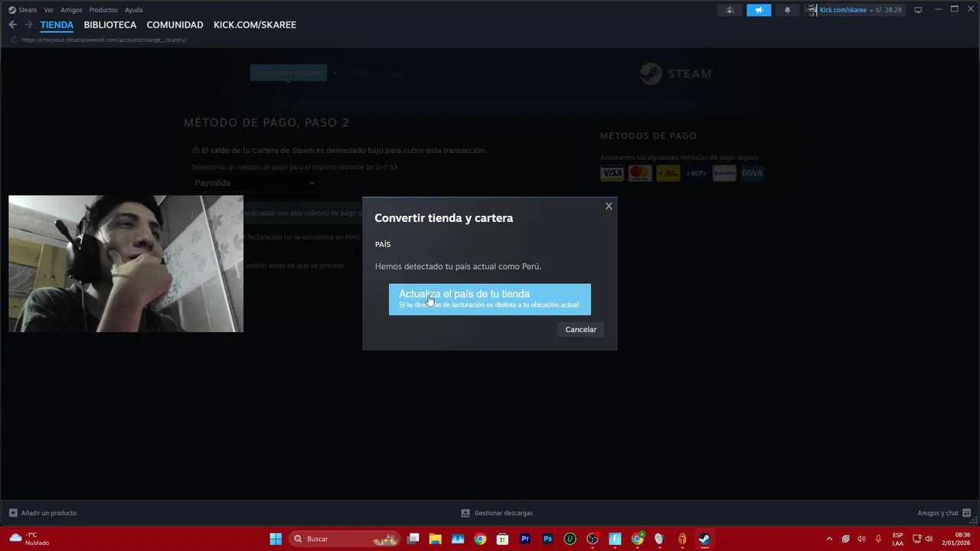Open the Ver menu
980x551 pixels.
point(49,10)
